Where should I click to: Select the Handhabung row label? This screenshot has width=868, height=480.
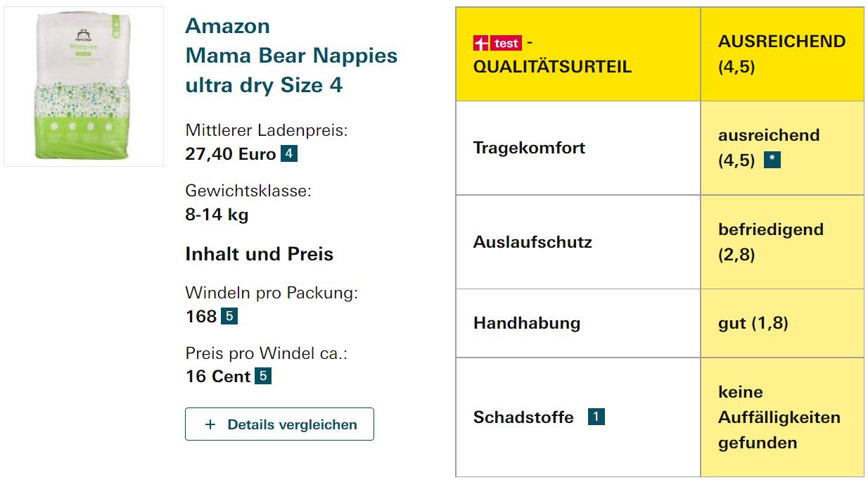[527, 323]
